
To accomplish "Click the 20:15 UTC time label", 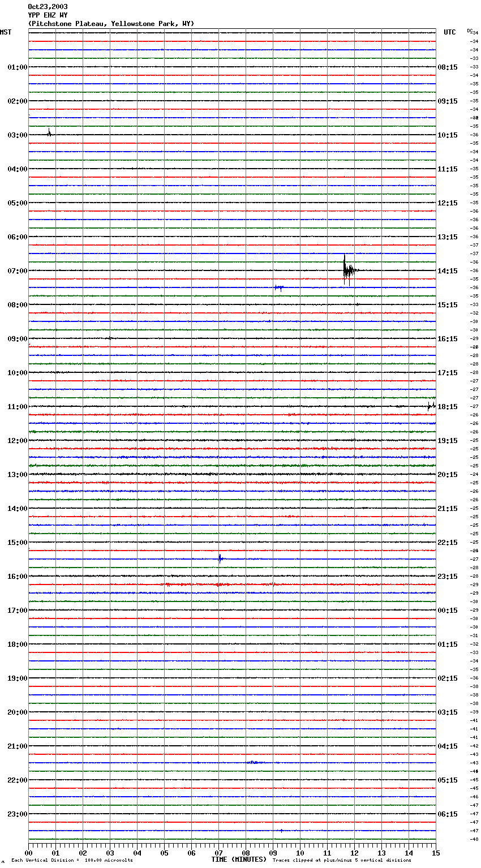I will coord(448,475).
